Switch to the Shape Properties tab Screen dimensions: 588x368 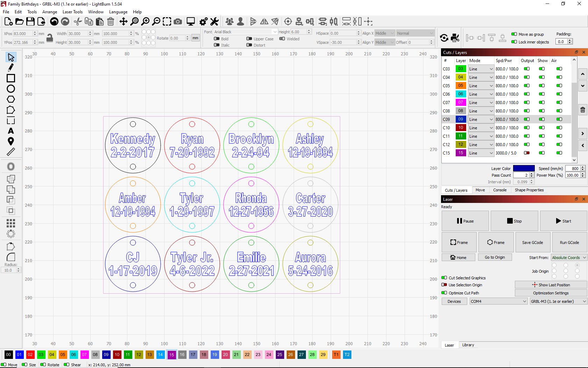point(529,190)
